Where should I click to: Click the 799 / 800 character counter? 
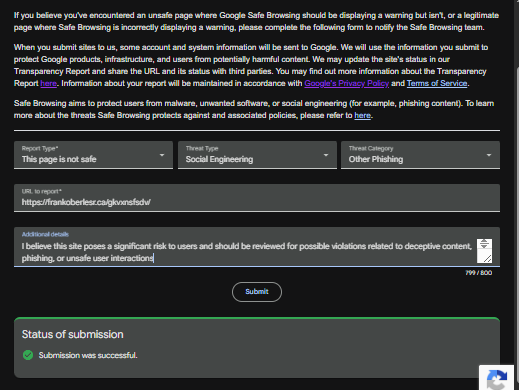point(478,273)
